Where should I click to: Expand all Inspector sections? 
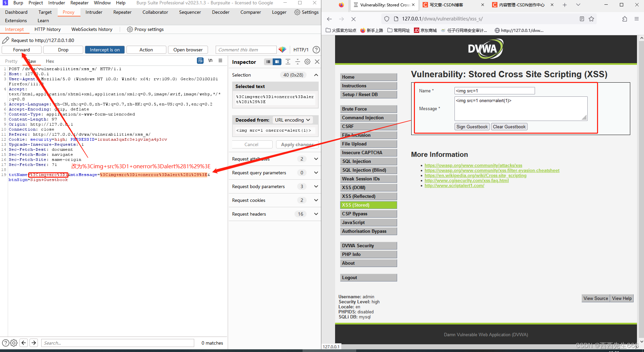point(288,62)
